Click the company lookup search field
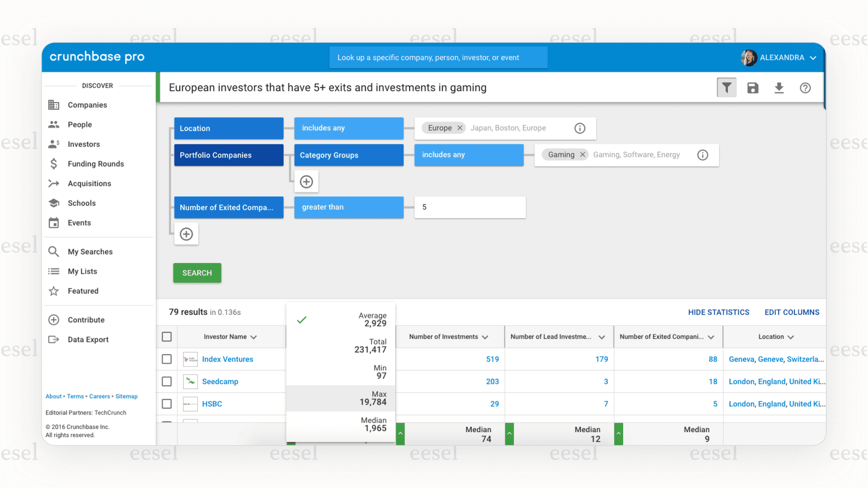This screenshot has height=488, width=868. click(x=438, y=57)
